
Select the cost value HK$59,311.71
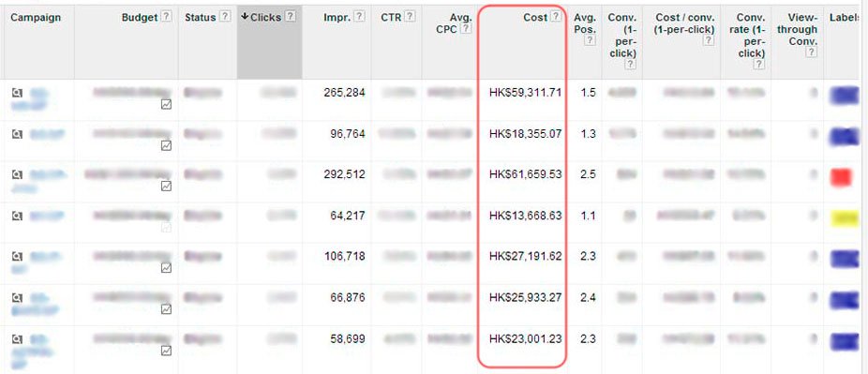click(x=525, y=93)
